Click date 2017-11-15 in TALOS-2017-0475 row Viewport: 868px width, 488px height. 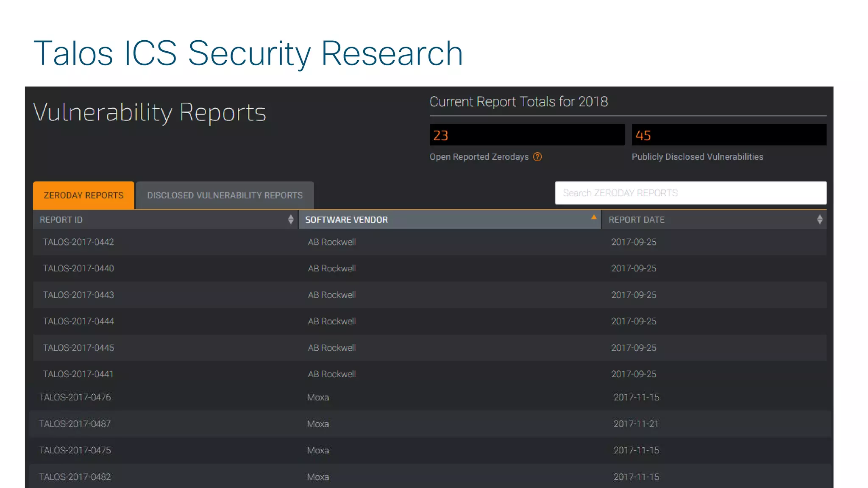click(x=636, y=450)
